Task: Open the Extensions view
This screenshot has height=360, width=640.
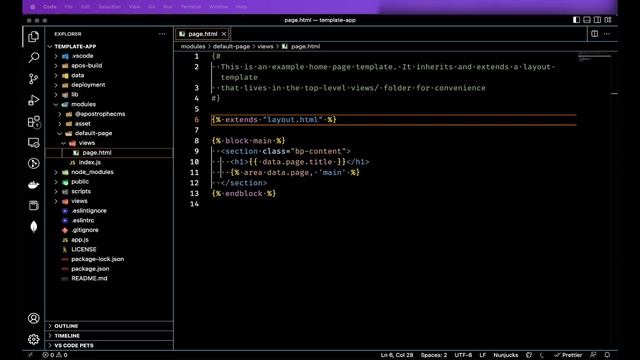Action: point(33,121)
